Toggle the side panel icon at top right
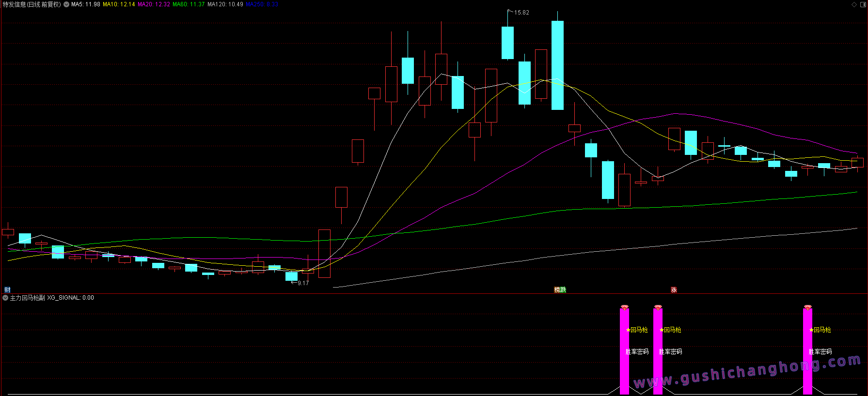Viewport: 868px width, 396px height. [x=863, y=4]
